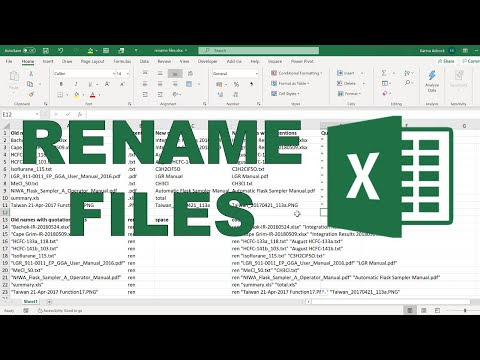
Task: Click Merge and Center
Action: coord(189,84)
